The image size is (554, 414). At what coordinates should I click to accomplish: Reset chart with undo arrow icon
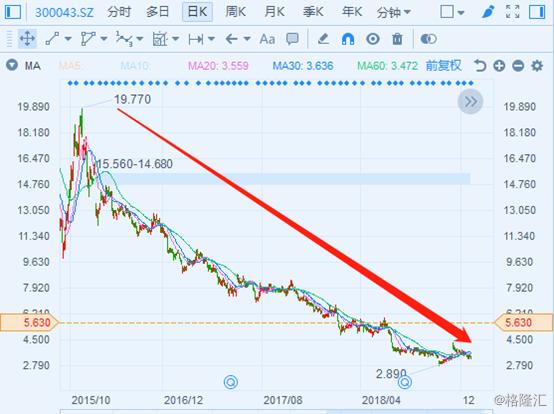pyautogui.click(x=480, y=65)
